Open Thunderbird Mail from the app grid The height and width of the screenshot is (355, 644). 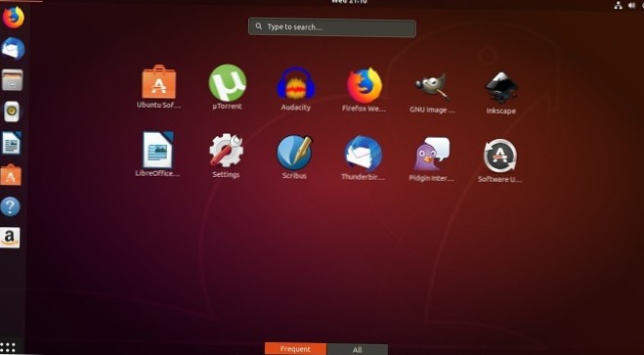(364, 155)
